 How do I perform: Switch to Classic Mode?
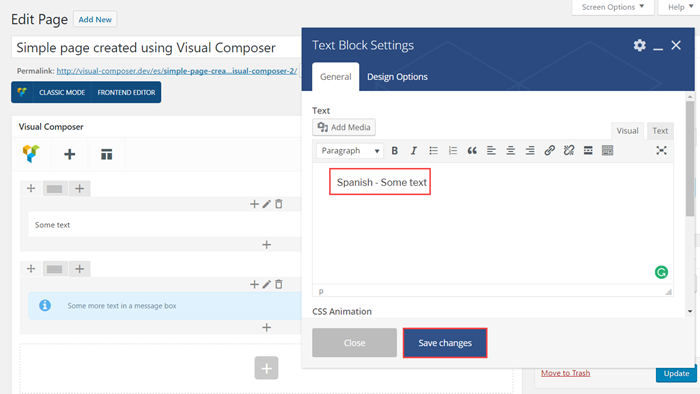click(62, 92)
